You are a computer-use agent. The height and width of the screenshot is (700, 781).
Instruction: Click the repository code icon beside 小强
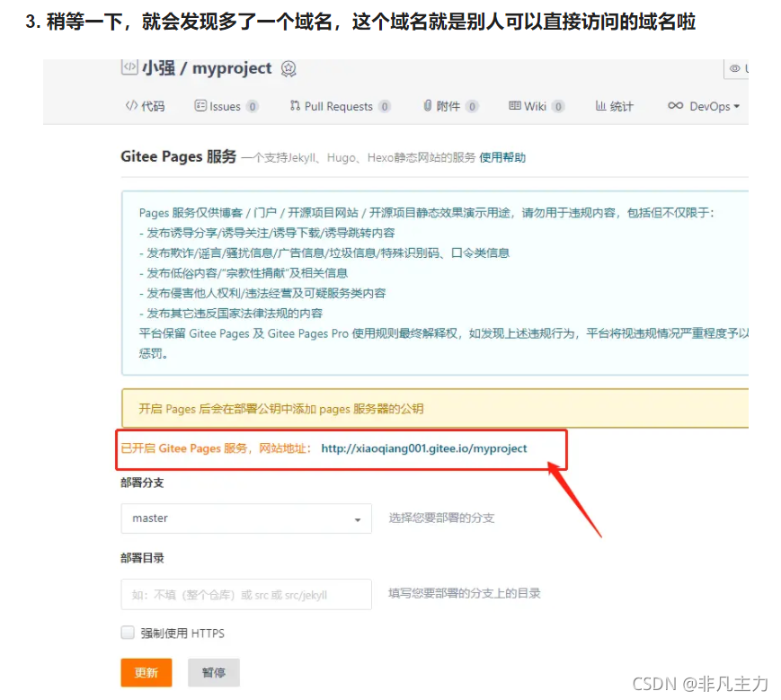129,67
